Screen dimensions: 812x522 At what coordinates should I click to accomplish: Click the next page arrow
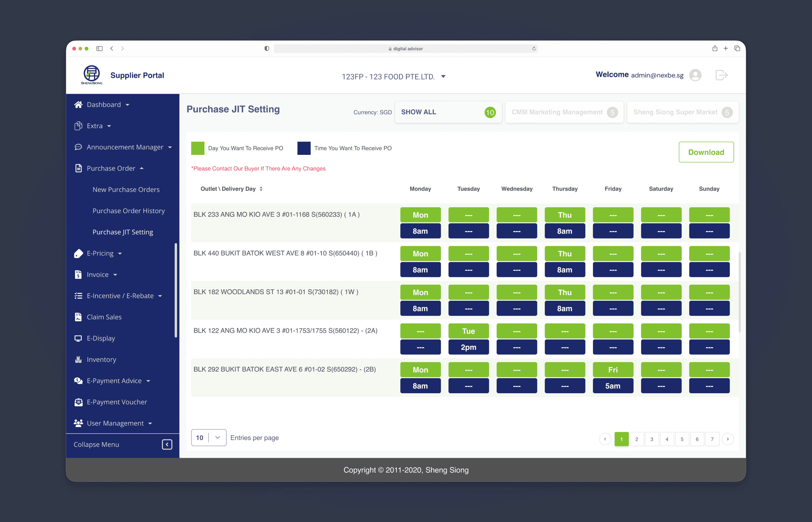(728, 439)
